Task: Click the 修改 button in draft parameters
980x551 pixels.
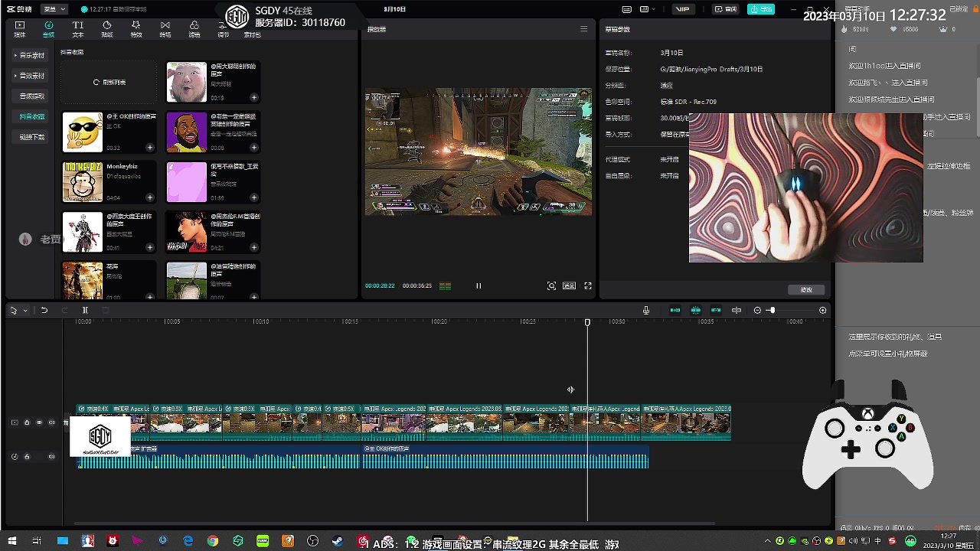Action: point(806,289)
